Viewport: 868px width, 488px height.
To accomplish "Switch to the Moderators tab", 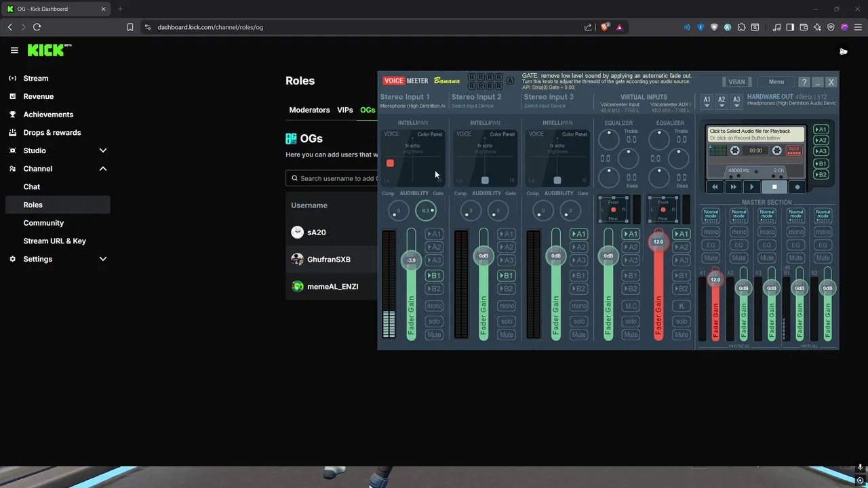I will click(x=309, y=110).
